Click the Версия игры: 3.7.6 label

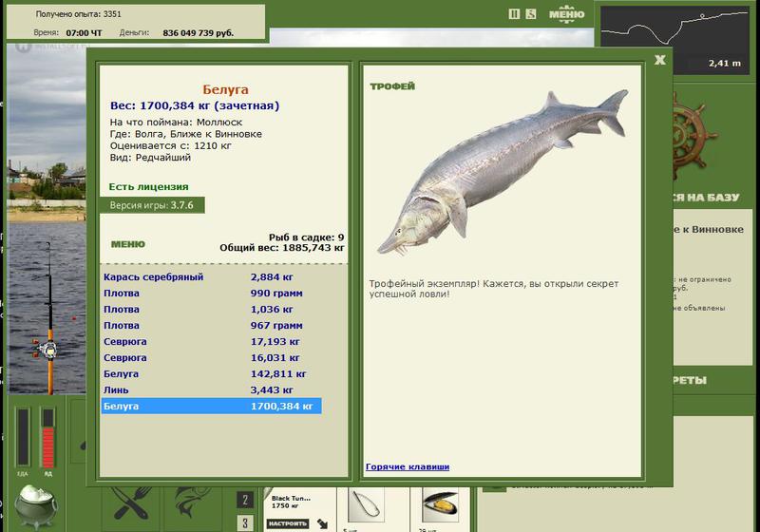(151, 205)
